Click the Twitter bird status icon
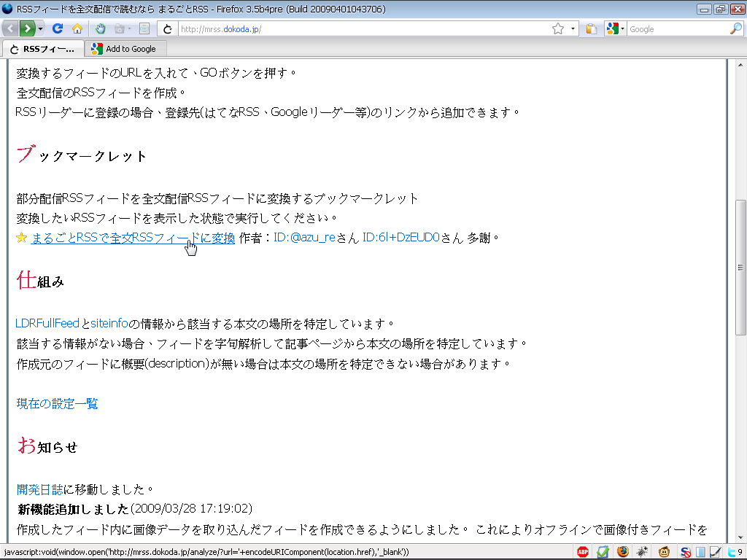Image resolution: width=747 pixels, height=560 pixels. [x=731, y=553]
